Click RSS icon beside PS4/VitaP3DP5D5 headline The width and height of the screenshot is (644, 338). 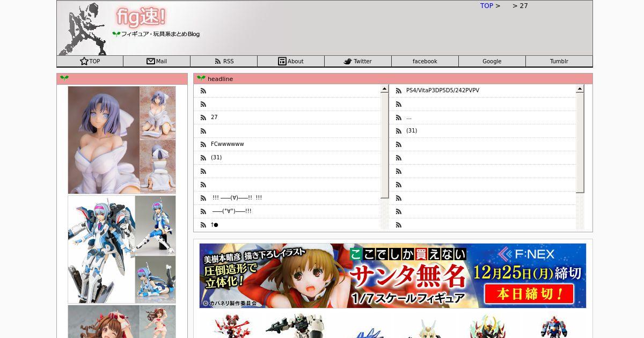(399, 91)
